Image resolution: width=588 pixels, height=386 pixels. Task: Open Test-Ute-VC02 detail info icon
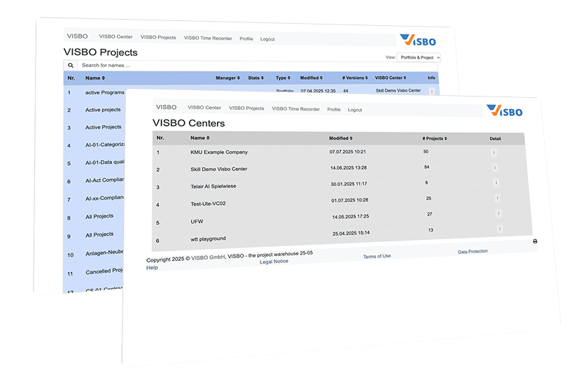497,198
